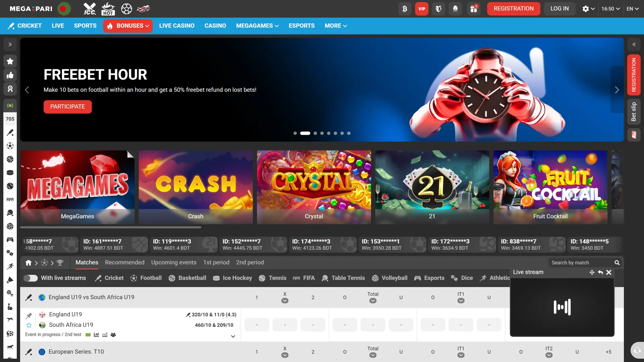Image resolution: width=644 pixels, height=362 pixels.
Task: Toggle With live streams switch
Action: (x=31, y=278)
